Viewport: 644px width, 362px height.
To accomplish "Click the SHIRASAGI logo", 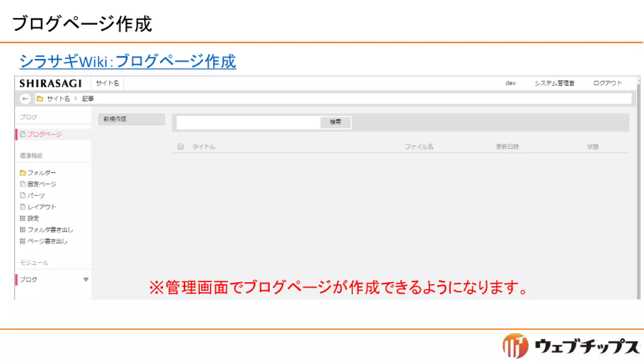I will click(x=51, y=84).
